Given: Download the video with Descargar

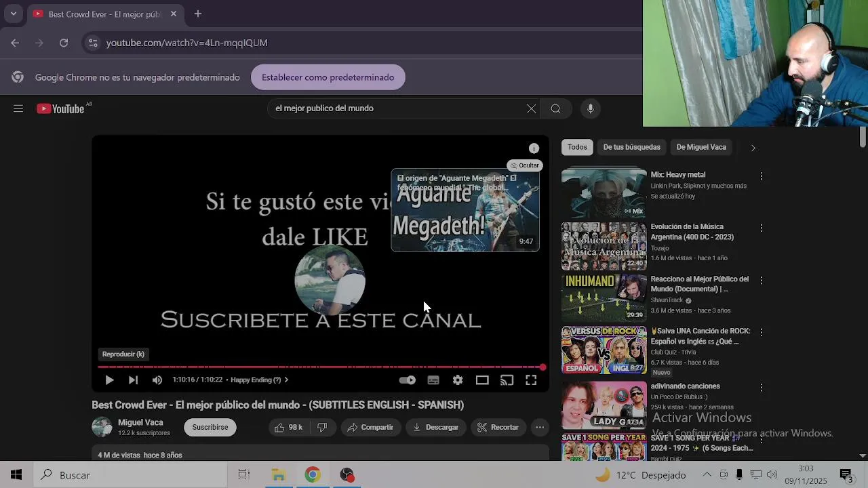Looking at the screenshot, I should pyautogui.click(x=435, y=428).
